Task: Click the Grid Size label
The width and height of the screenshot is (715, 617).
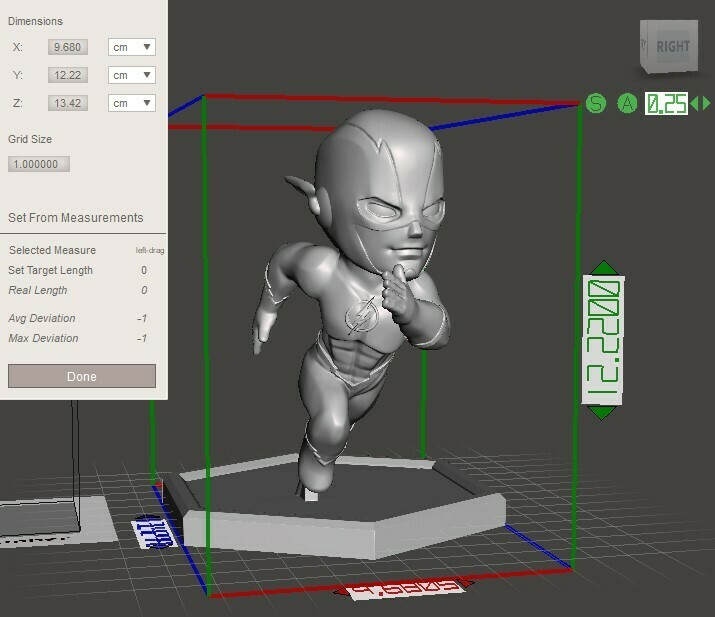Action: pos(30,139)
